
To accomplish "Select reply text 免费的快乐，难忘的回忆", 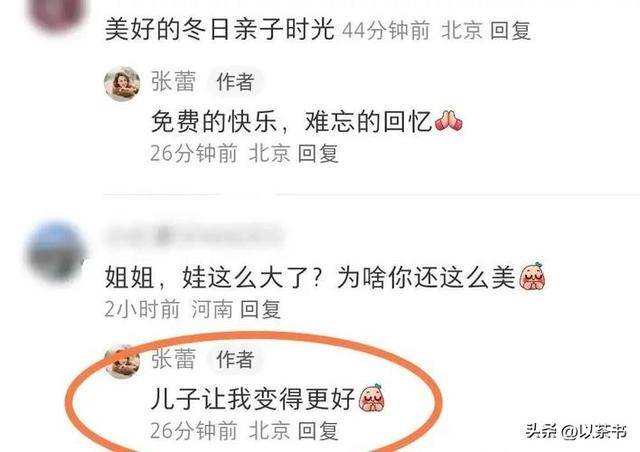I will tap(291, 122).
